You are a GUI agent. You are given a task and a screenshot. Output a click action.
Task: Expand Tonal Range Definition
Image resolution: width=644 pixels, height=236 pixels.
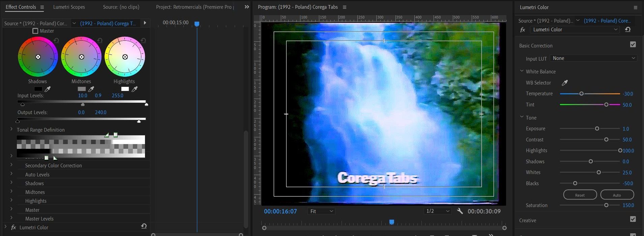point(11,129)
